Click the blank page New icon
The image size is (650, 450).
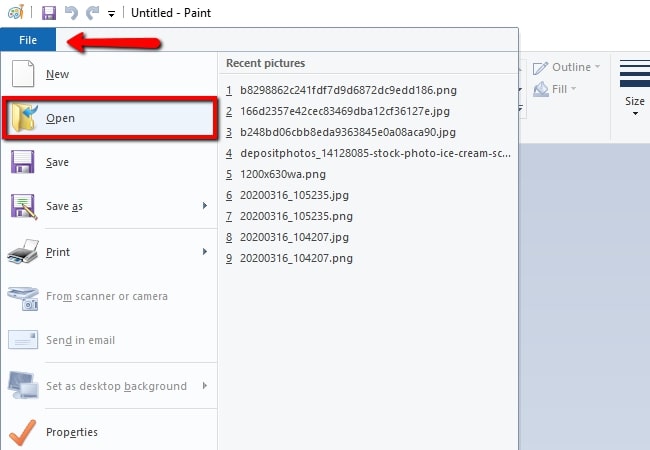pos(23,74)
